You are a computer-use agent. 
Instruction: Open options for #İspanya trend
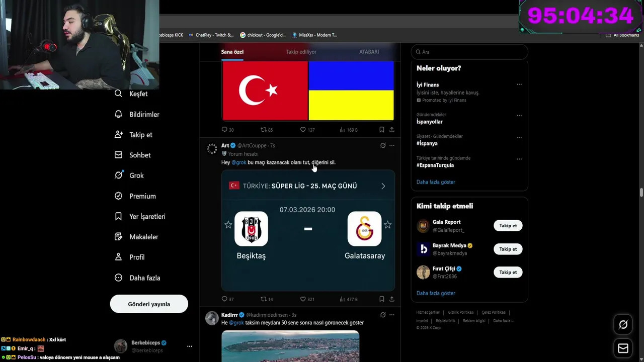[x=519, y=137]
